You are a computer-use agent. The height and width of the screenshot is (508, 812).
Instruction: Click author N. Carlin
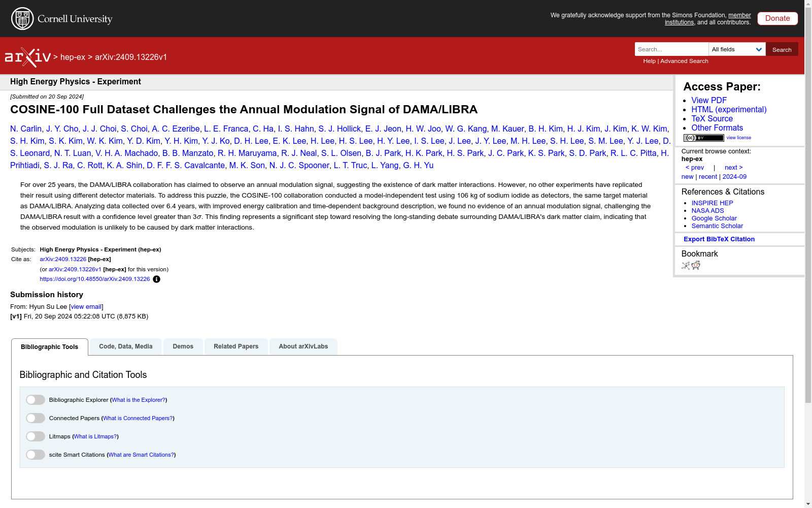26,129
